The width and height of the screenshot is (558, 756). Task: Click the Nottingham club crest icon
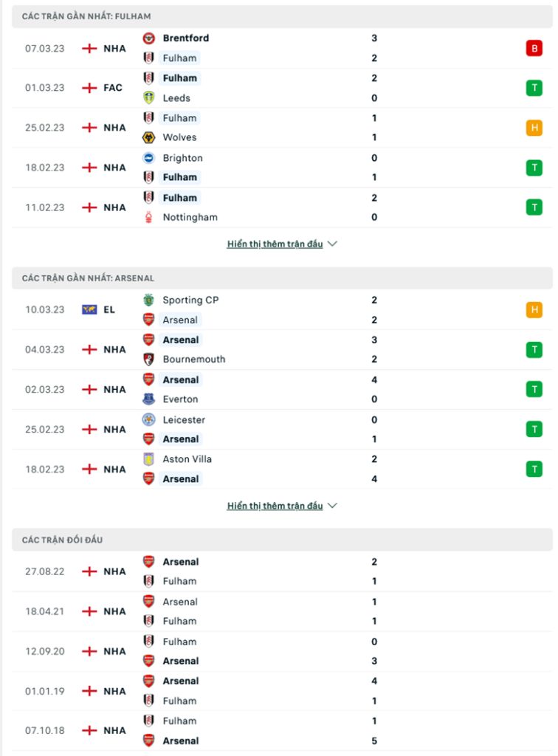(149, 218)
